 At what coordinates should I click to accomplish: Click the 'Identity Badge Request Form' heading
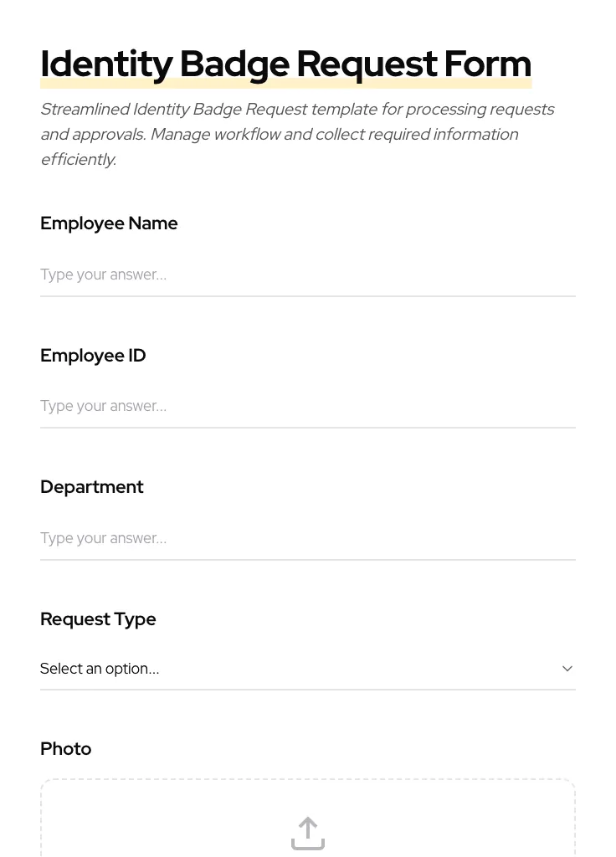[285, 64]
